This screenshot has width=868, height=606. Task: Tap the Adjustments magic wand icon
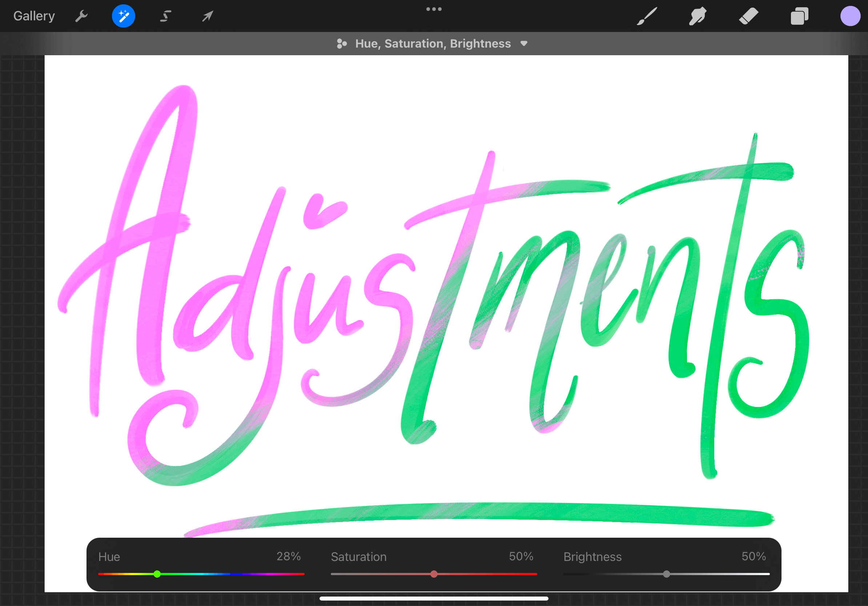coord(123,16)
